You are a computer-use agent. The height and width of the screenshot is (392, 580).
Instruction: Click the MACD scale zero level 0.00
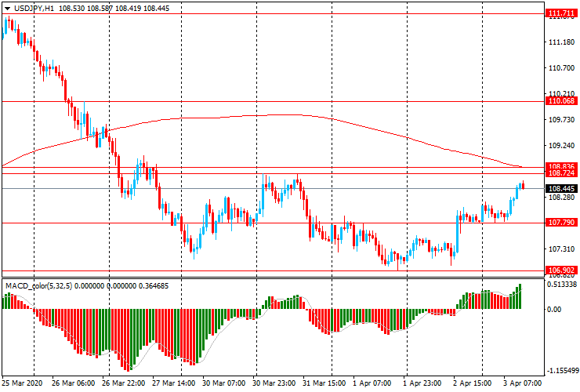coord(553,309)
